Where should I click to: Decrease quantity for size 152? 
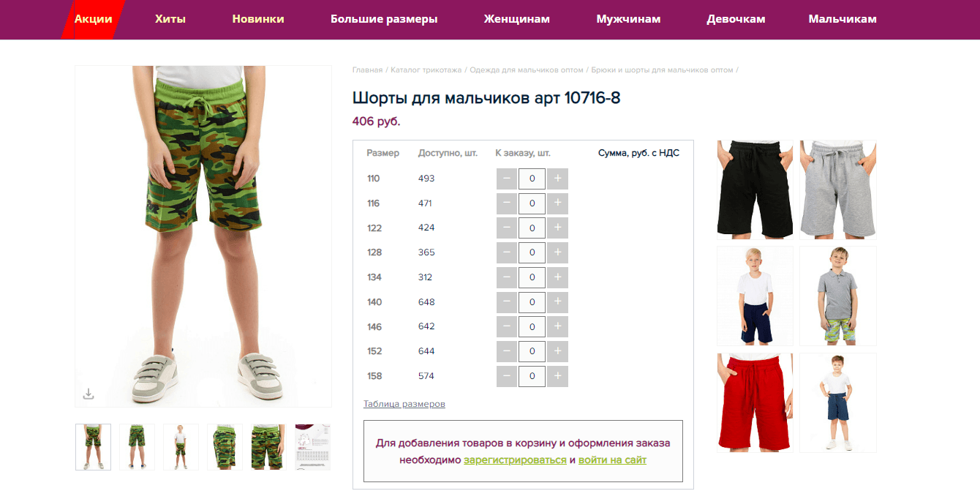507,351
